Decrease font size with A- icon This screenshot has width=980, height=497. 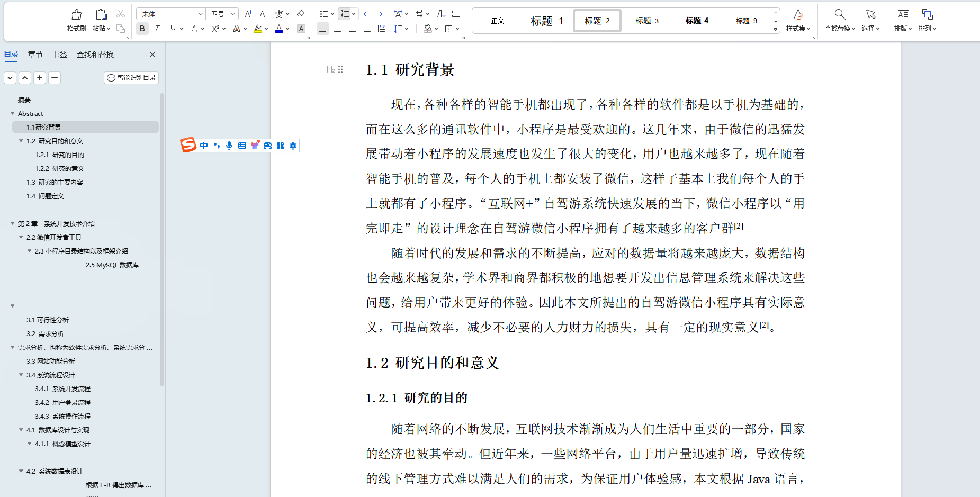coord(263,14)
